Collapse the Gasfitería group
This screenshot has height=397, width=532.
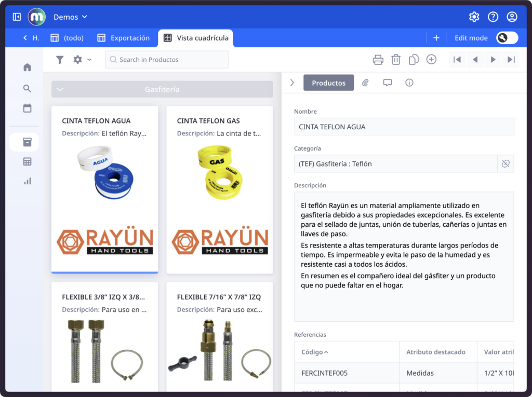pos(60,89)
